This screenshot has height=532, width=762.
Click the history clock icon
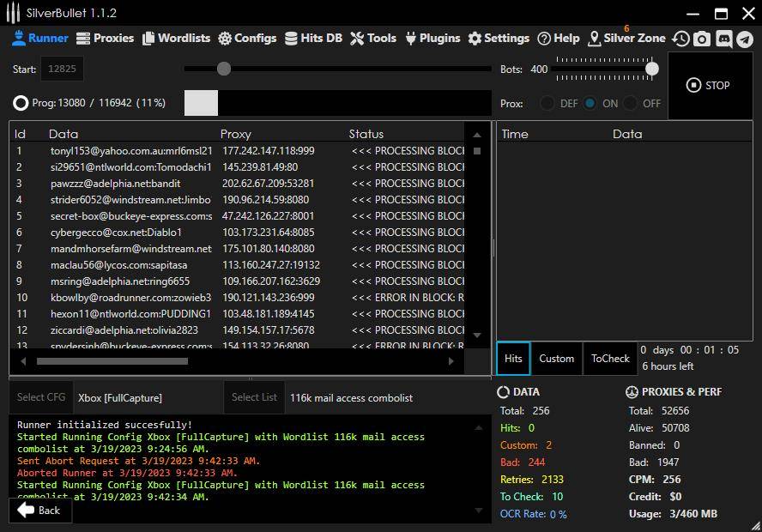(680, 38)
